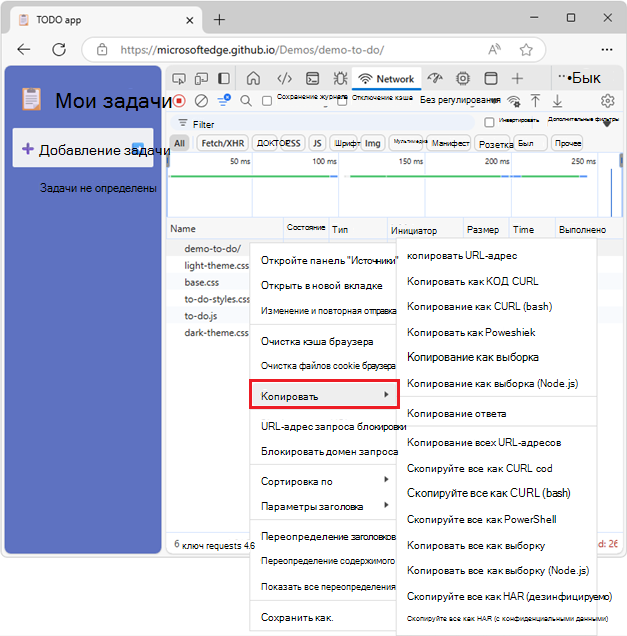This screenshot has width=627, height=636.
Task: Open browser menu three dots
Action: tap(607, 49)
